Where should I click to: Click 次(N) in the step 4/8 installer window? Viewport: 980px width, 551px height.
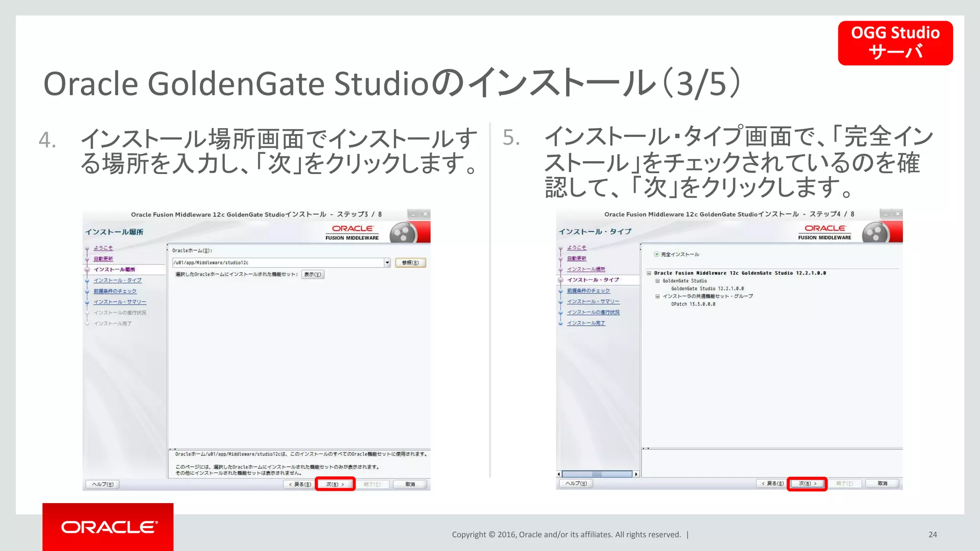tap(807, 484)
